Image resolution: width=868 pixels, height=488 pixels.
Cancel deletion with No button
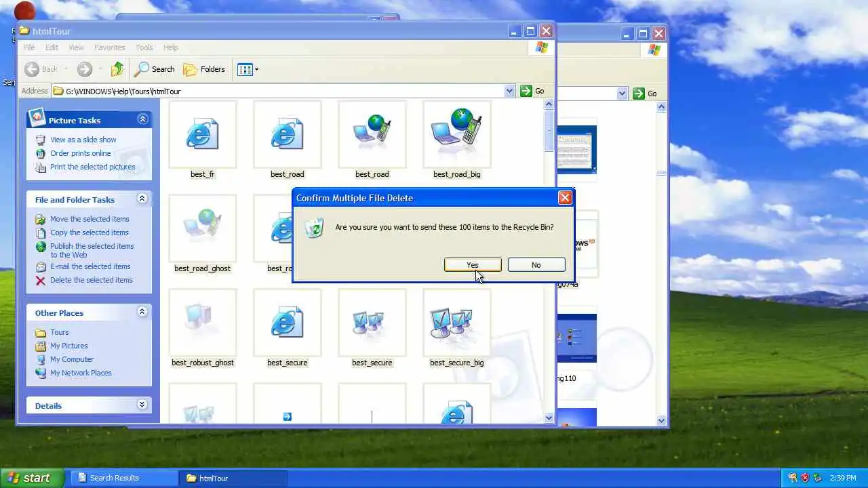(536, 265)
